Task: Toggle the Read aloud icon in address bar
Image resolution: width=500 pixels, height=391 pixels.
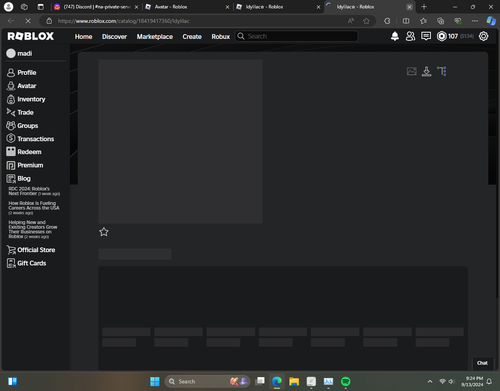Action: (351, 21)
